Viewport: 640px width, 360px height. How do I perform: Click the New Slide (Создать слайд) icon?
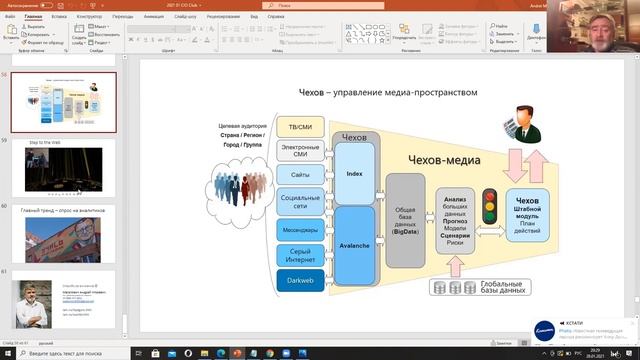click(x=78, y=29)
